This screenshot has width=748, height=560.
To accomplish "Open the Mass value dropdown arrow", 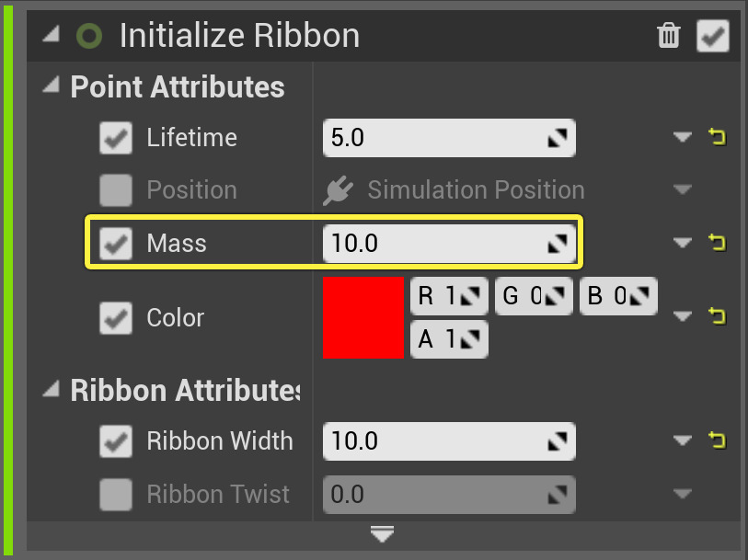I will tap(682, 243).
